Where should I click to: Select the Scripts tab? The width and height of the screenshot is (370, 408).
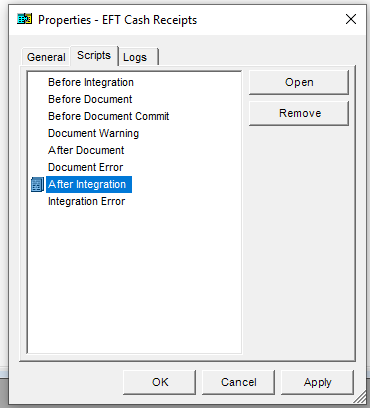coord(94,55)
